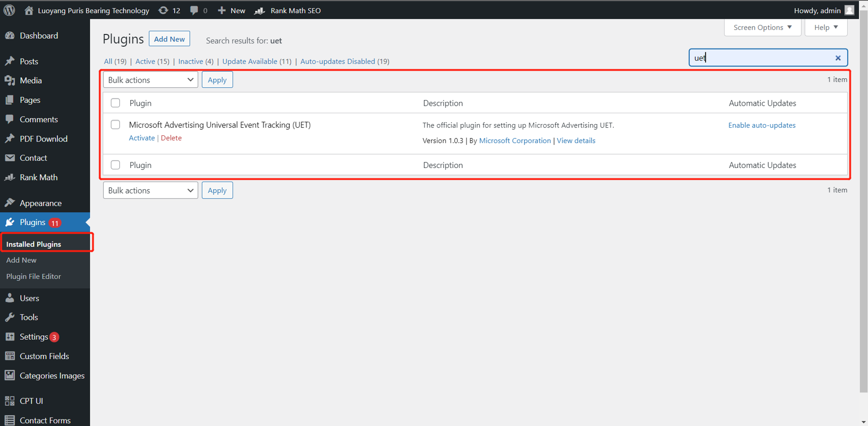Open the updates icon showing 12
868x426 pixels.
pos(163,10)
